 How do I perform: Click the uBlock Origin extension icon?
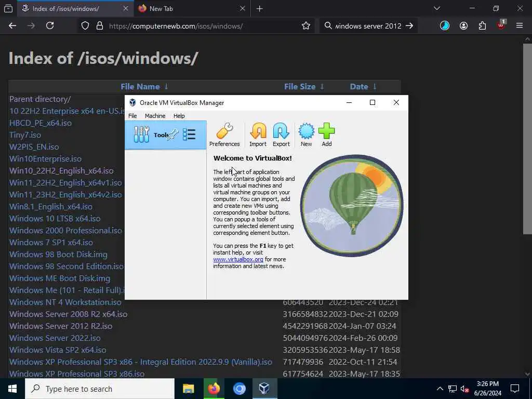501,25
